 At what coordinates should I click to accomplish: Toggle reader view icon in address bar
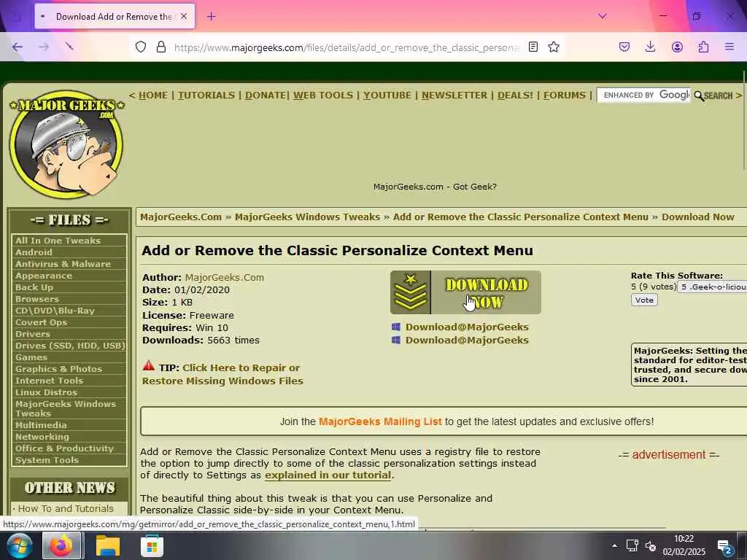pos(533,47)
